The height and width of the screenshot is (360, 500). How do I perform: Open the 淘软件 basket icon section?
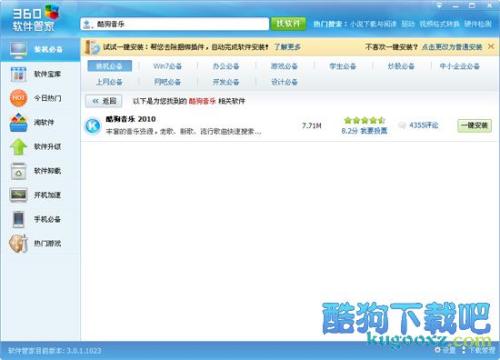[40, 122]
